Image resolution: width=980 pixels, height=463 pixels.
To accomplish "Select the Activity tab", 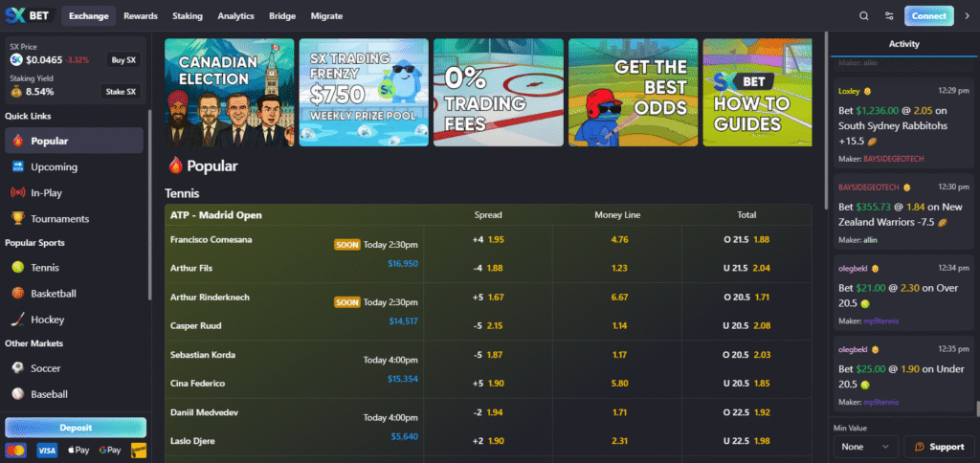I will click(903, 44).
